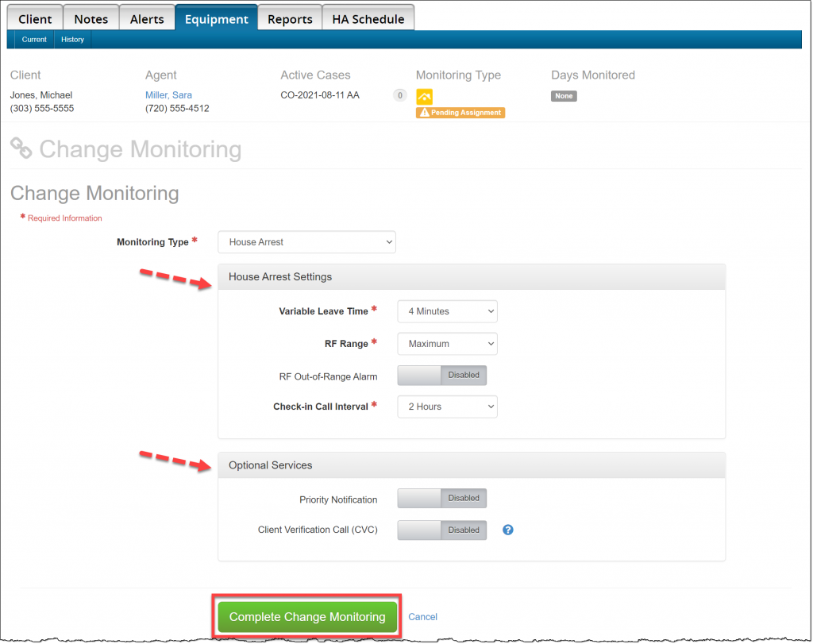Open the Monitoring Type dropdown
813x644 pixels.
click(x=306, y=242)
